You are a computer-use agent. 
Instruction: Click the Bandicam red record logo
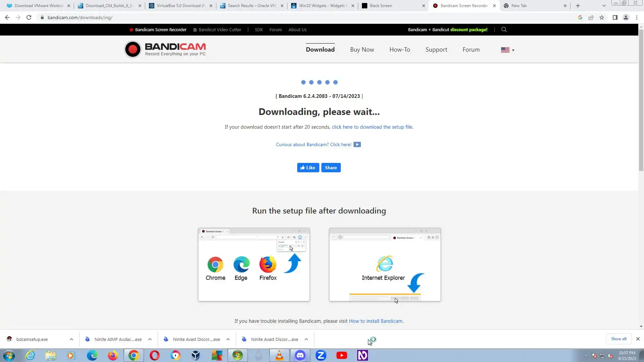(133, 50)
